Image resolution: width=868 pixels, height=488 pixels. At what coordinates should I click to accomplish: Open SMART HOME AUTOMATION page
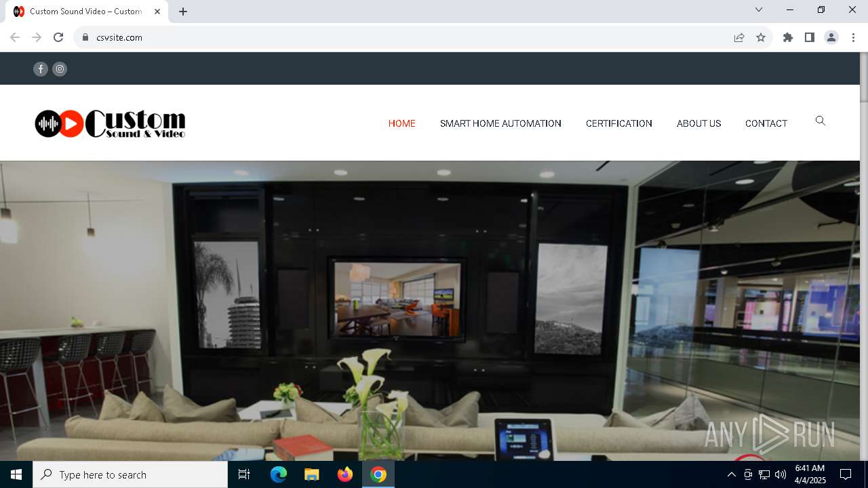500,123
